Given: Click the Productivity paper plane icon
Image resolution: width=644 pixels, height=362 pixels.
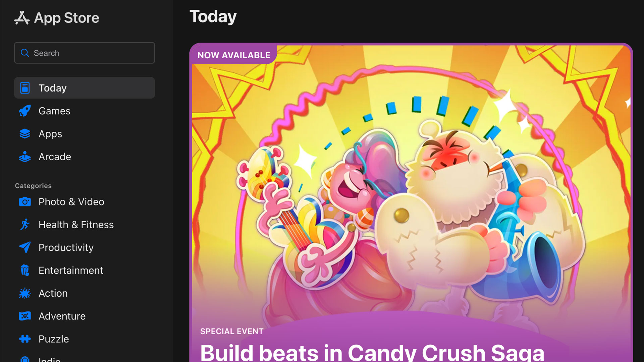Looking at the screenshot, I should 25,247.
